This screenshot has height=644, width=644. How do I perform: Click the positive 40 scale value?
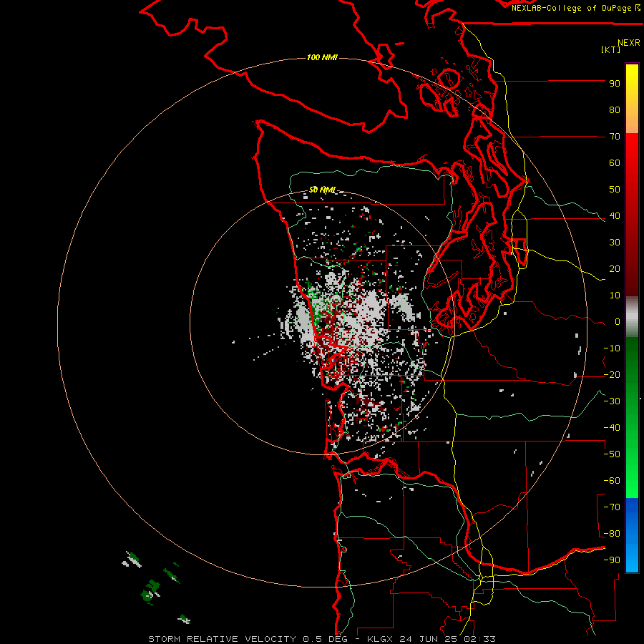[615, 216]
